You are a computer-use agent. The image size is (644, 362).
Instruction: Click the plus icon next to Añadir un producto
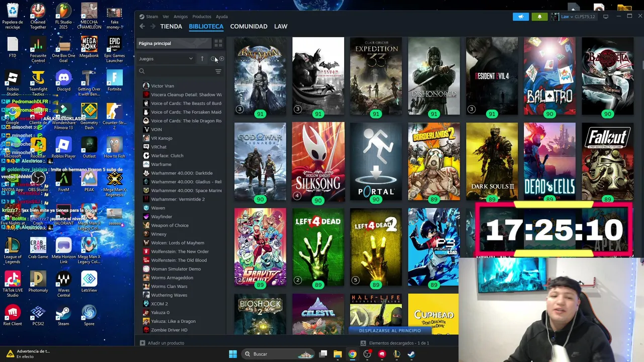142,343
